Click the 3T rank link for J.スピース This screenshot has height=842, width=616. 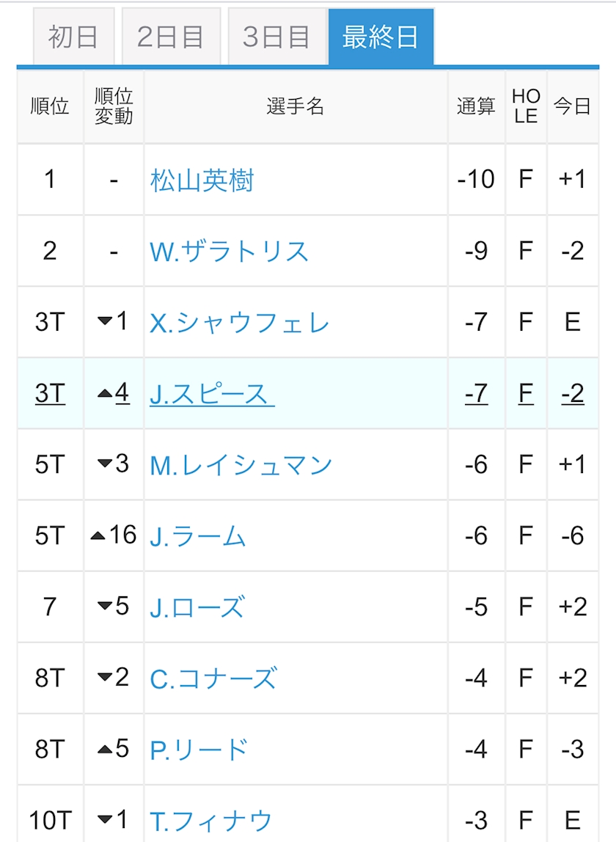click(x=50, y=394)
